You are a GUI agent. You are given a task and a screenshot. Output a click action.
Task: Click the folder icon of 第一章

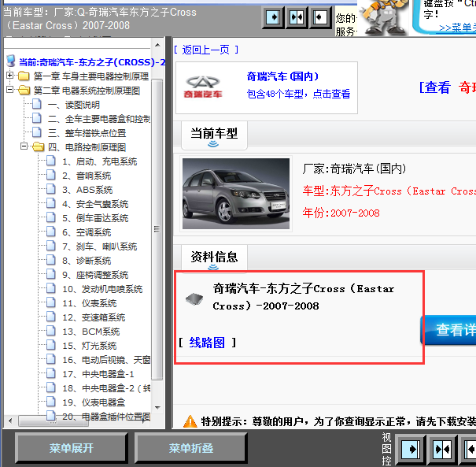coord(24,76)
